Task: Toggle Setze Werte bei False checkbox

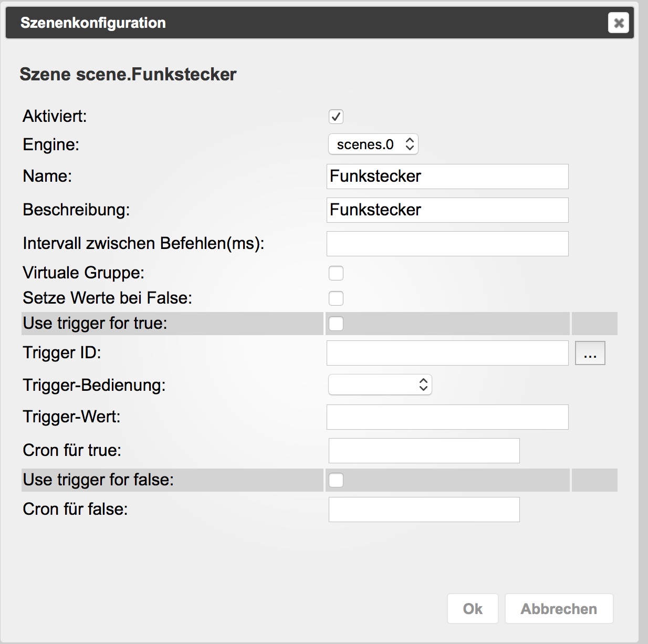Action: coord(336,298)
